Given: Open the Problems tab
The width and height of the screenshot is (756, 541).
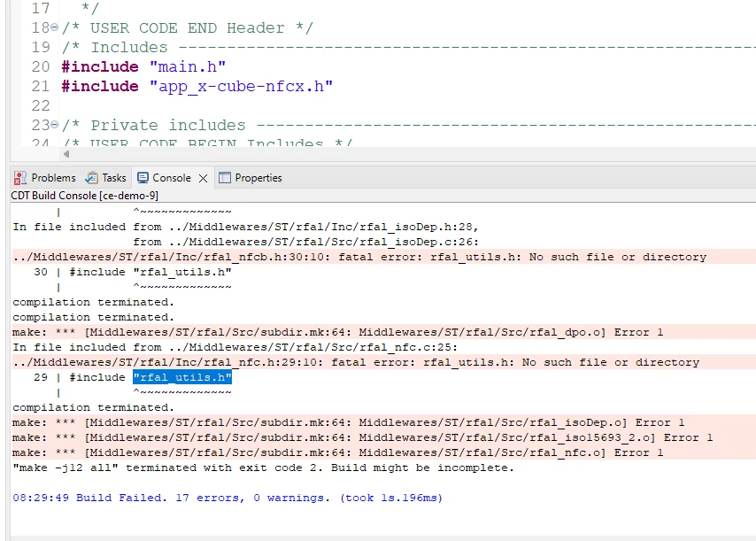Looking at the screenshot, I should [45, 178].
